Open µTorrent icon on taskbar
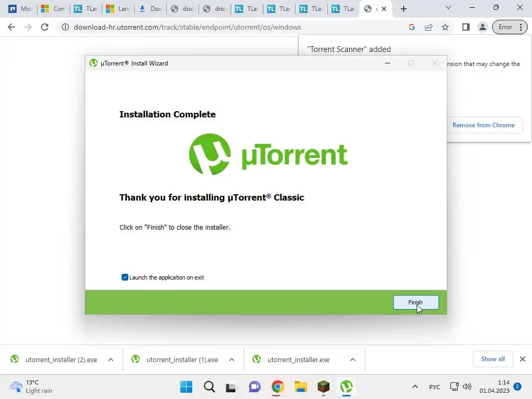 pyautogui.click(x=347, y=387)
